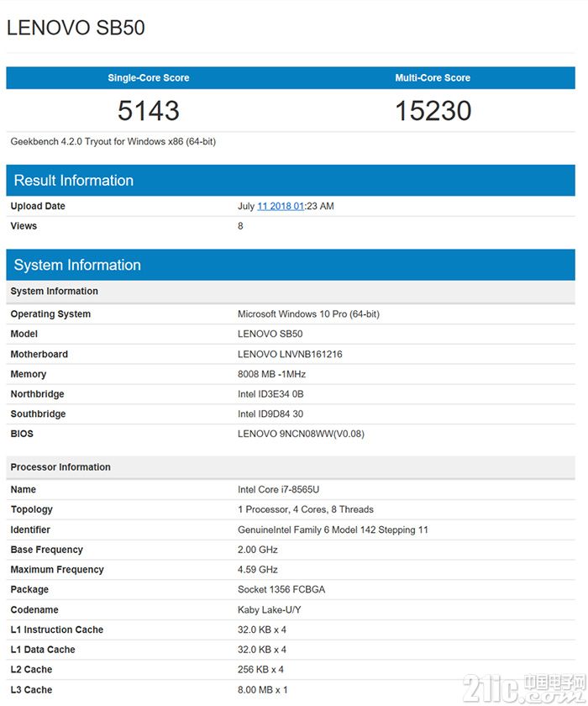The image size is (588, 706).
Task: Select 'Microsoft Windows 10 Pro (64-bit)' value
Action: 308,314
